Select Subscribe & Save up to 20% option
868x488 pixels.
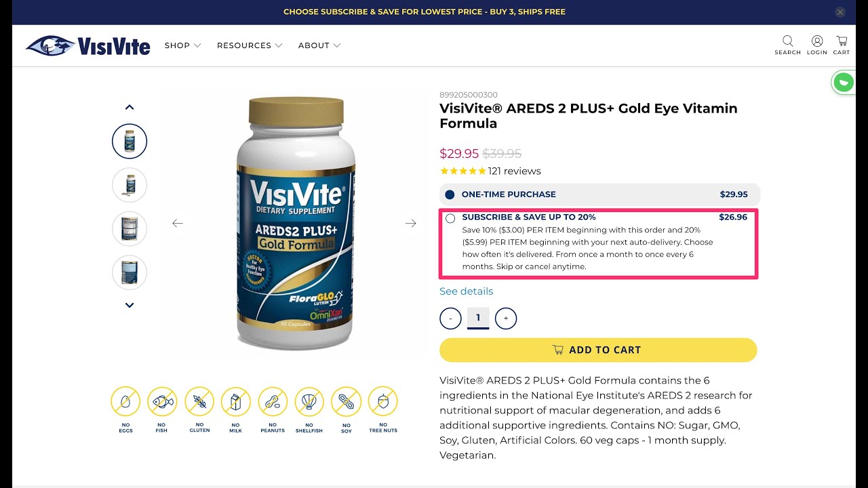click(599, 244)
